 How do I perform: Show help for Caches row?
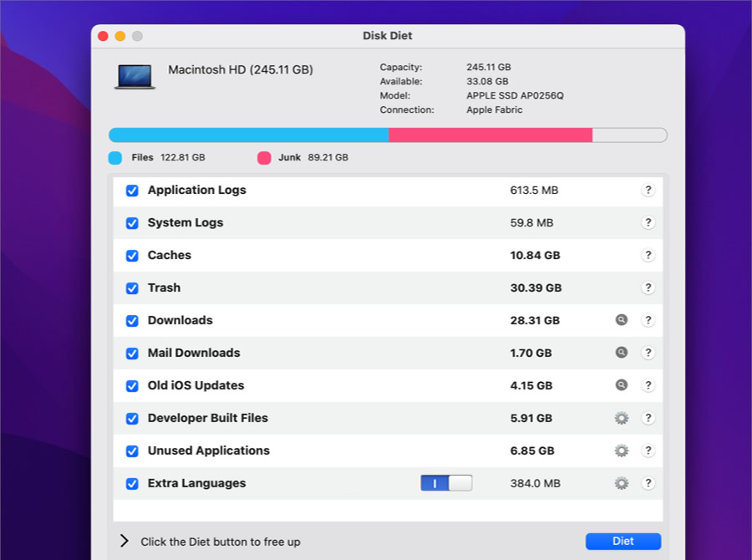pos(648,255)
